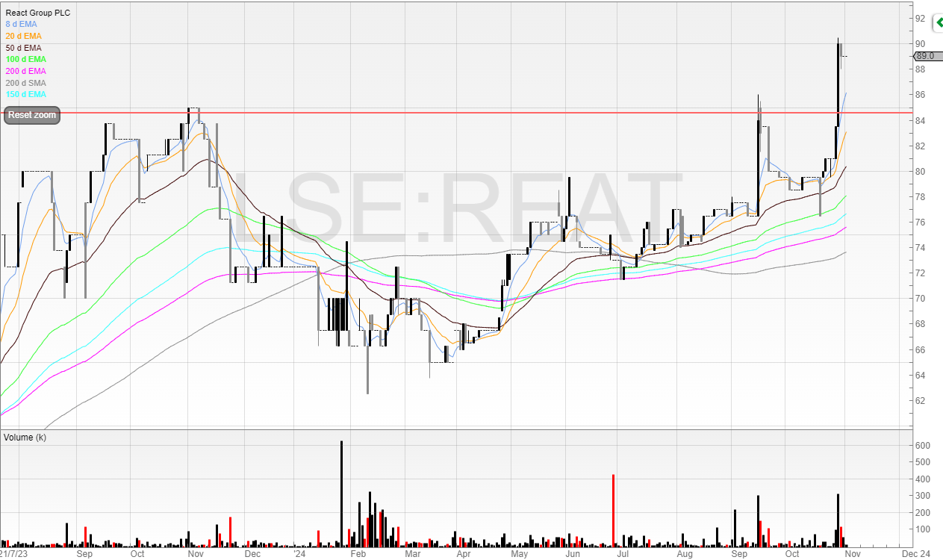Click the Dec 24 date axis label
The height and width of the screenshot is (560, 943).
click(915, 554)
